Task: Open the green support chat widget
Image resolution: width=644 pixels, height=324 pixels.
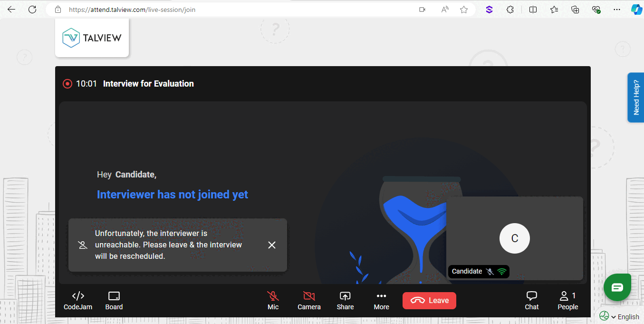Action: click(617, 287)
